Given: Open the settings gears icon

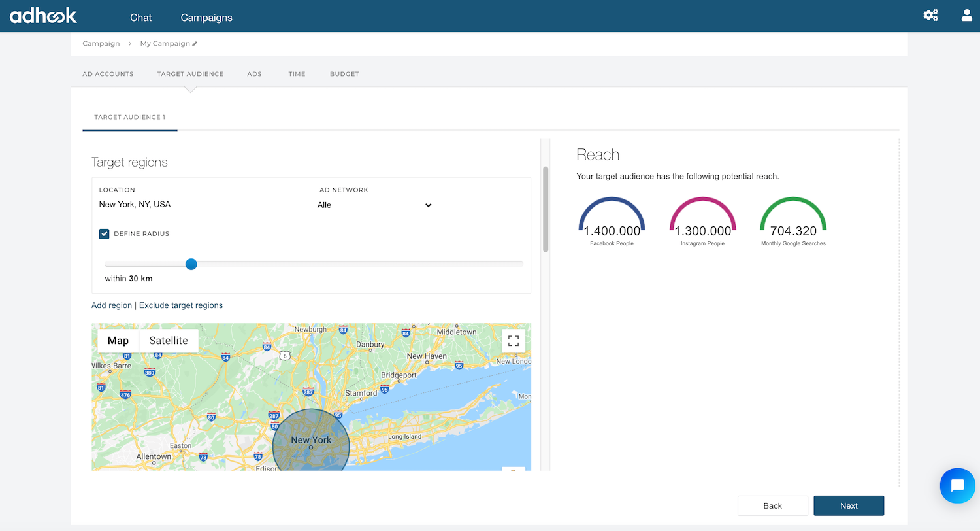Looking at the screenshot, I should (931, 15).
